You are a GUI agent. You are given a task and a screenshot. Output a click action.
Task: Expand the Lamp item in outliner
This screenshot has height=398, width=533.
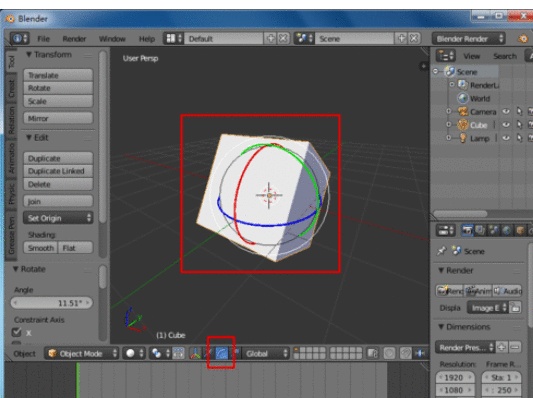[449, 138]
